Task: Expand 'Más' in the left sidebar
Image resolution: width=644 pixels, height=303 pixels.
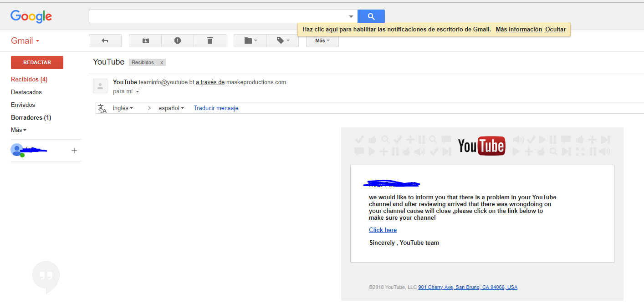Action: [19, 130]
